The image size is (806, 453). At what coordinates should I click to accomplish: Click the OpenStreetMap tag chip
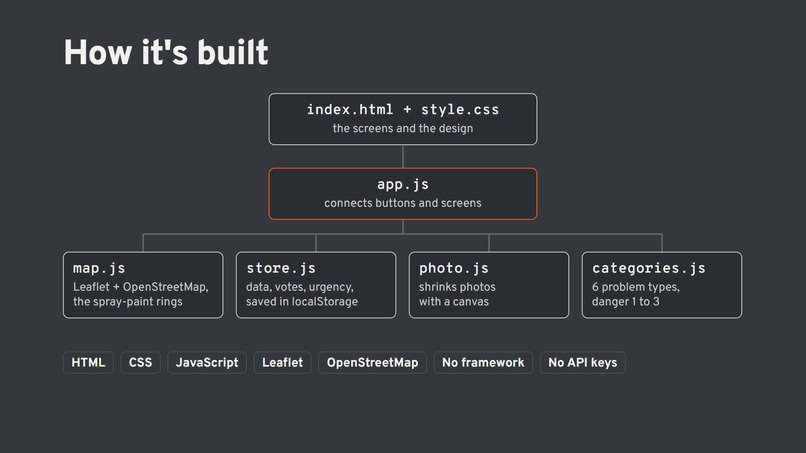coord(372,363)
